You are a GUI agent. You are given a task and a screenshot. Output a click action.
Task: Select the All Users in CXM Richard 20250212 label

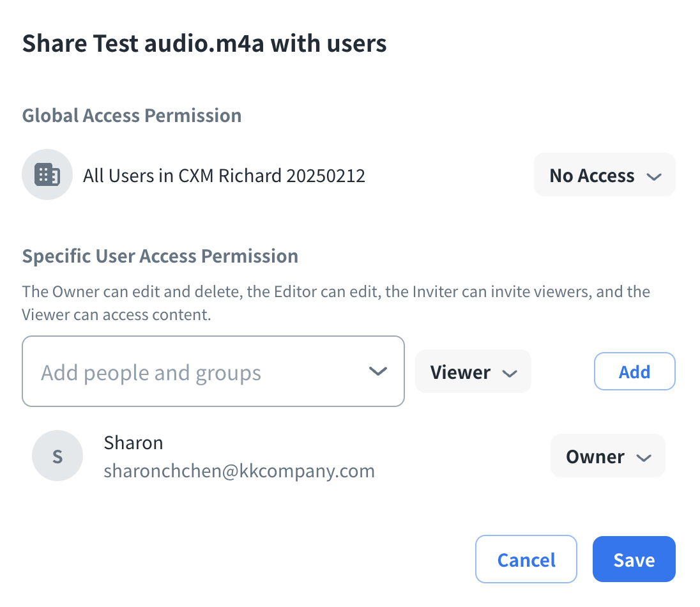point(224,176)
